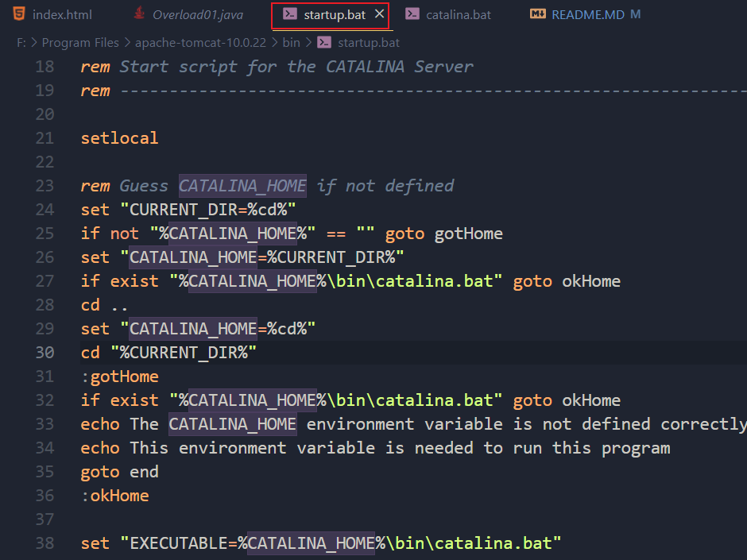
Task: Click the startup.bat file icon in breadcrumbs
Action: tap(324, 43)
